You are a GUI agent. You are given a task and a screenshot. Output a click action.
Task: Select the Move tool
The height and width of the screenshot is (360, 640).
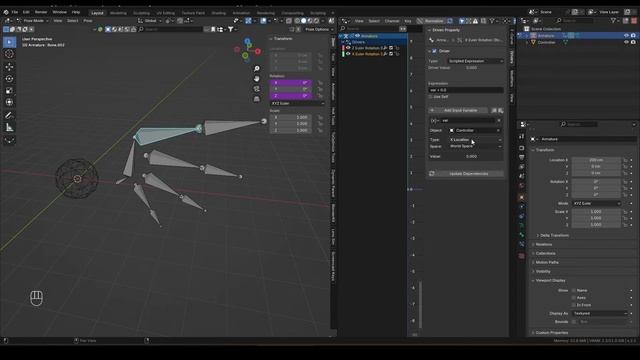tap(9, 67)
